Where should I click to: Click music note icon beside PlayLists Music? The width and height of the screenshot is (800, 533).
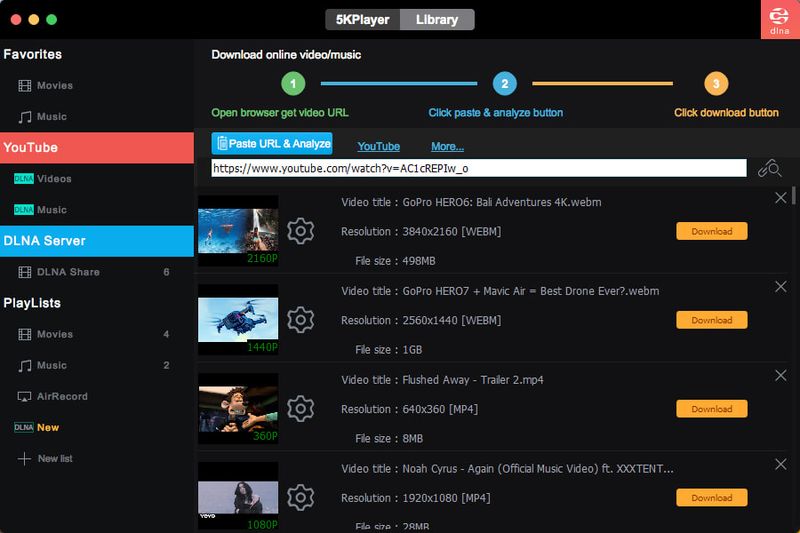coord(24,365)
